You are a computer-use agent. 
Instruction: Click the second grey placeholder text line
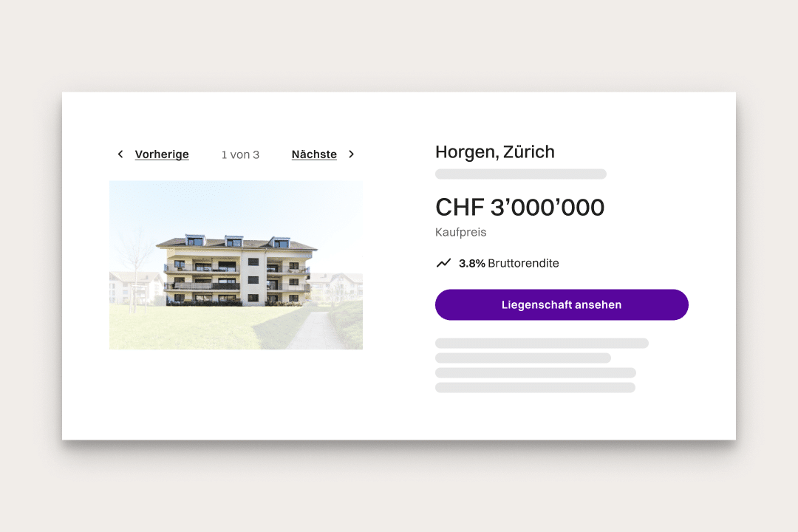pos(522,358)
